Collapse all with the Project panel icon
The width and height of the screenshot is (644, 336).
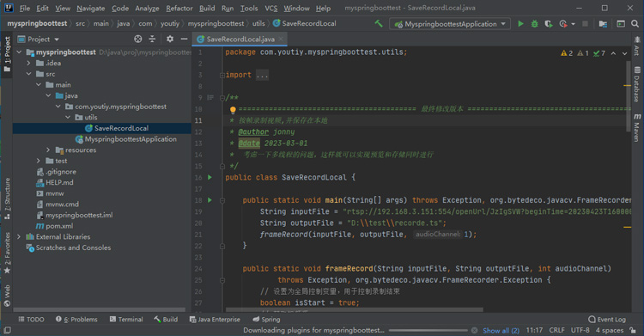point(152,39)
